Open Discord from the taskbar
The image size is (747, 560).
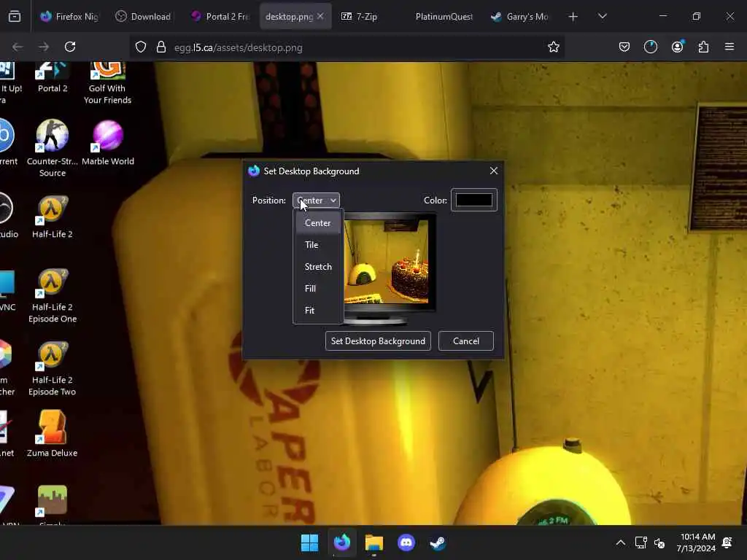[x=406, y=542]
